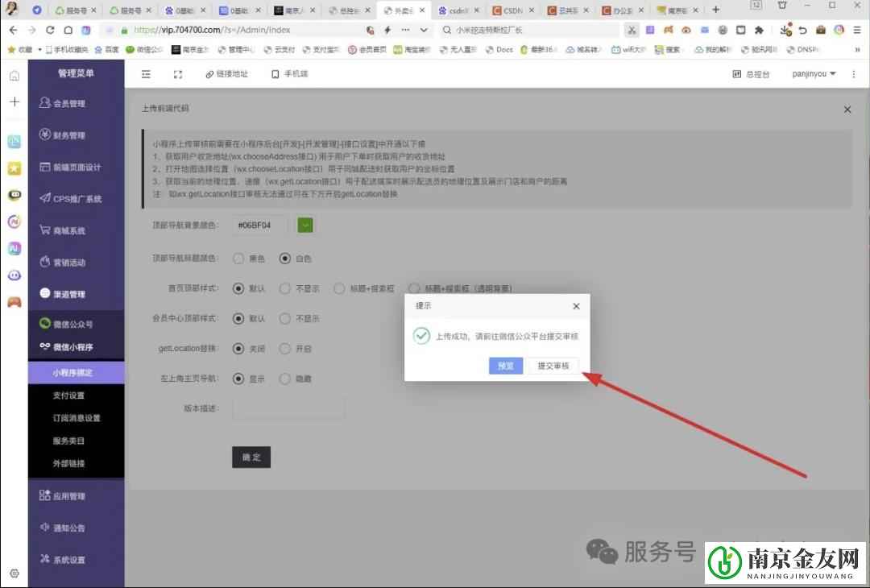Enable 开启 for getLocation 替换
Viewport: 870px width, 588px height.
click(285, 348)
